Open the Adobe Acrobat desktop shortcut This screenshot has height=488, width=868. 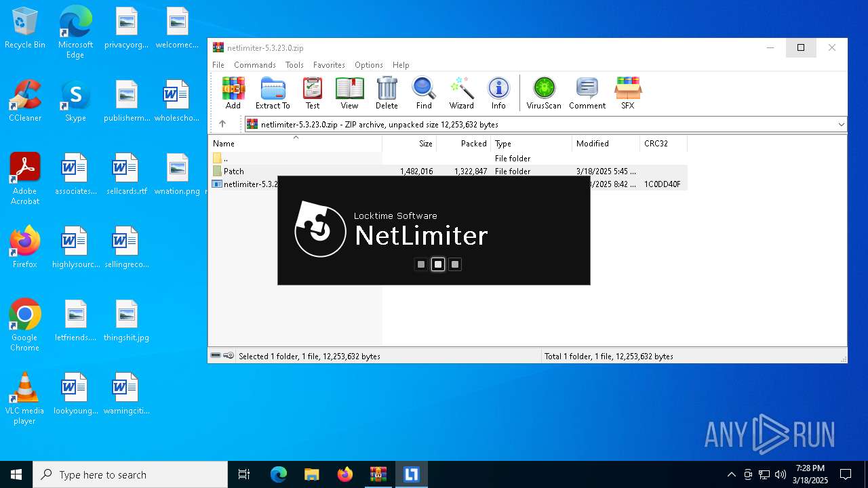tap(25, 179)
